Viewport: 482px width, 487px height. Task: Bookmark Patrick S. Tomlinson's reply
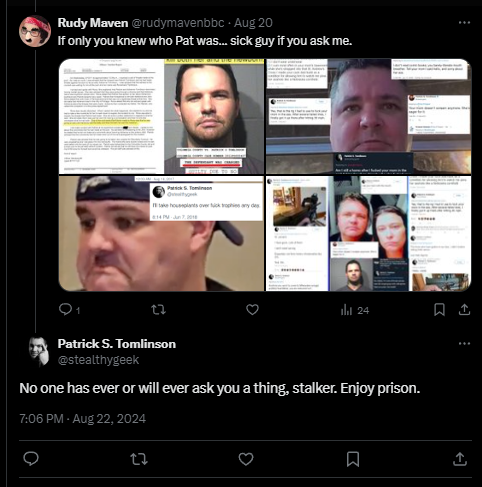coord(353,459)
